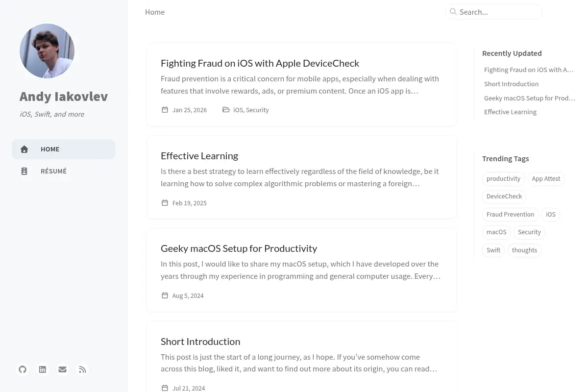Screen dimensions: 588x392
Task: Click the search magnifier icon
Action: point(453,12)
